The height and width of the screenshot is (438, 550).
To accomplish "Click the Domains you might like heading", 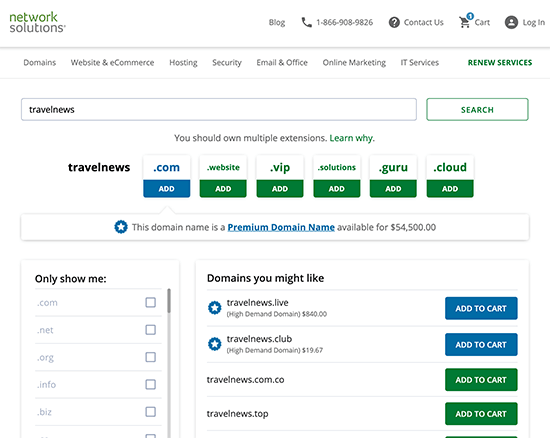I will [266, 278].
